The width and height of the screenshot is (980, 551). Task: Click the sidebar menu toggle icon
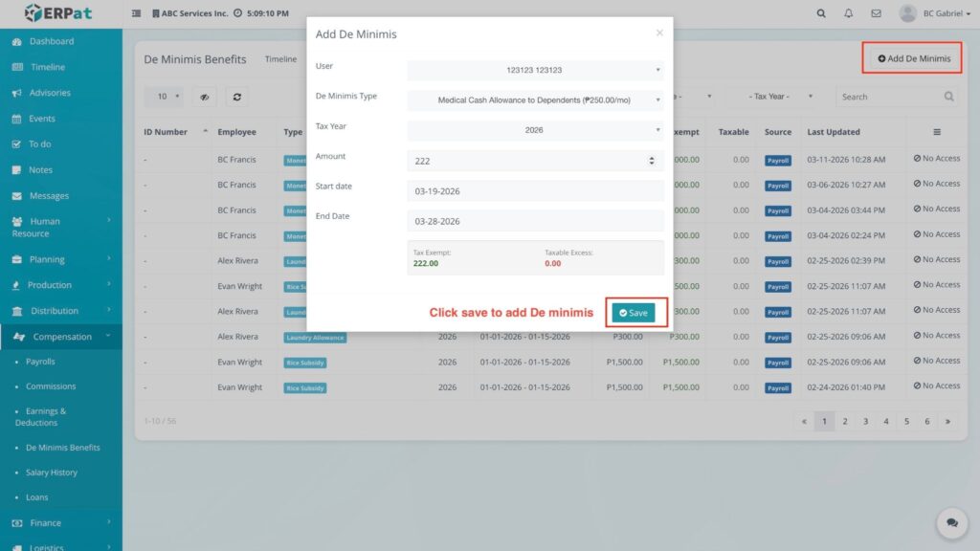136,13
